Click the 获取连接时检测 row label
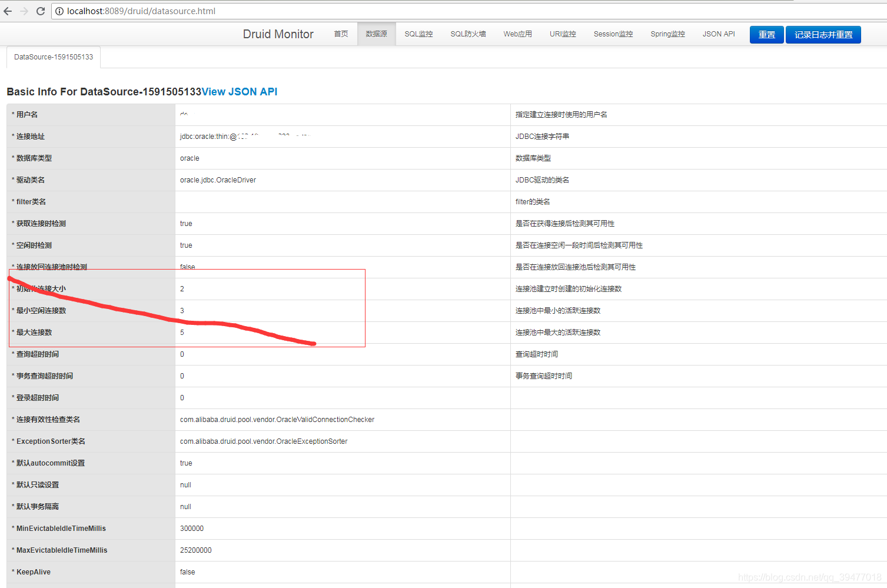This screenshot has width=887, height=588. 41,224
